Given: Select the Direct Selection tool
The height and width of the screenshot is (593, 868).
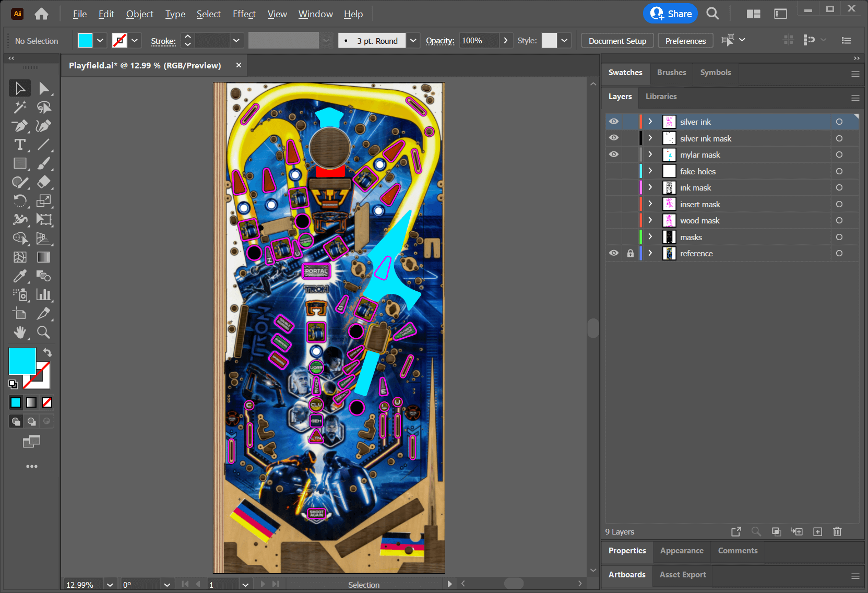Looking at the screenshot, I should tap(44, 88).
